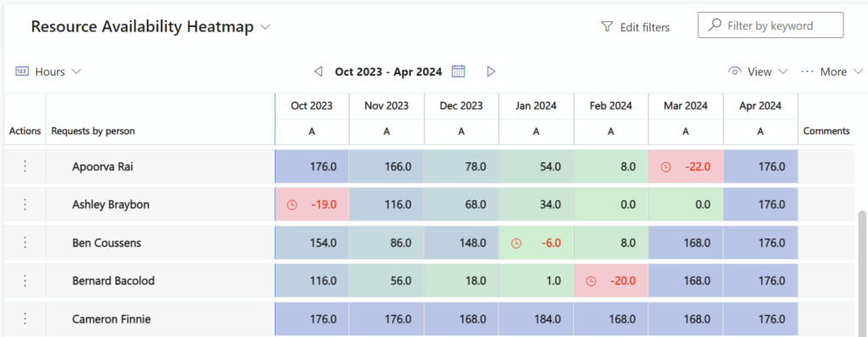Screen dimensions: 868x337
Task: Click clock icon beside -19.0 value
Action: [292, 205]
